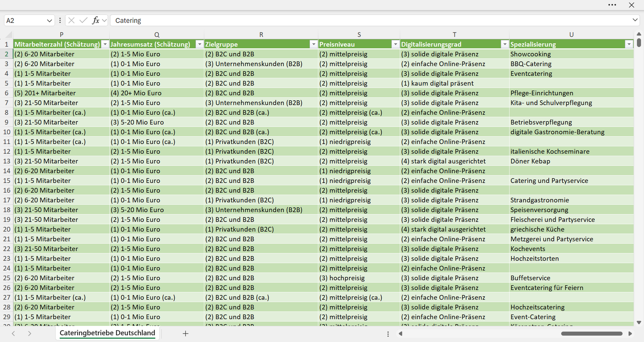
Task: Open filter dropdown for Spezialisierung column
Action: (629, 44)
